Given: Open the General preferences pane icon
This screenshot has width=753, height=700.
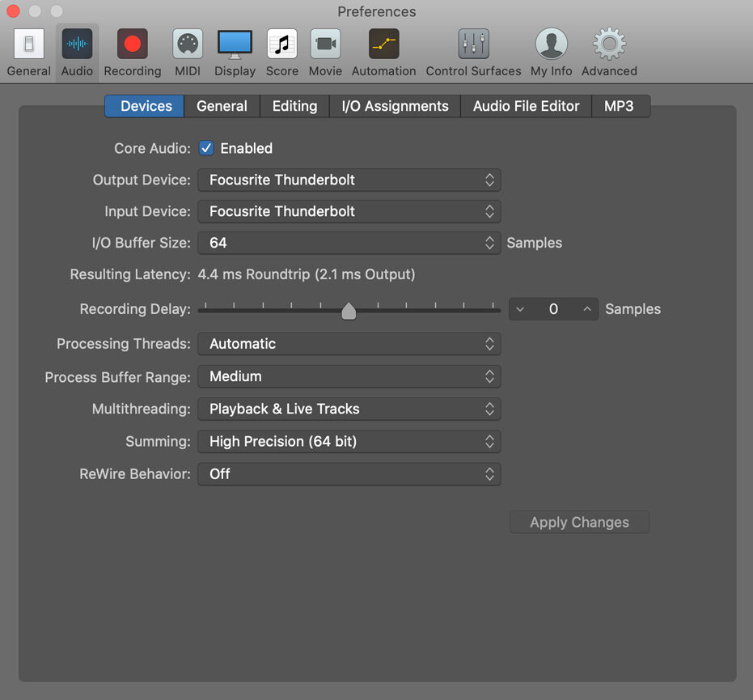Looking at the screenshot, I should [29, 44].
